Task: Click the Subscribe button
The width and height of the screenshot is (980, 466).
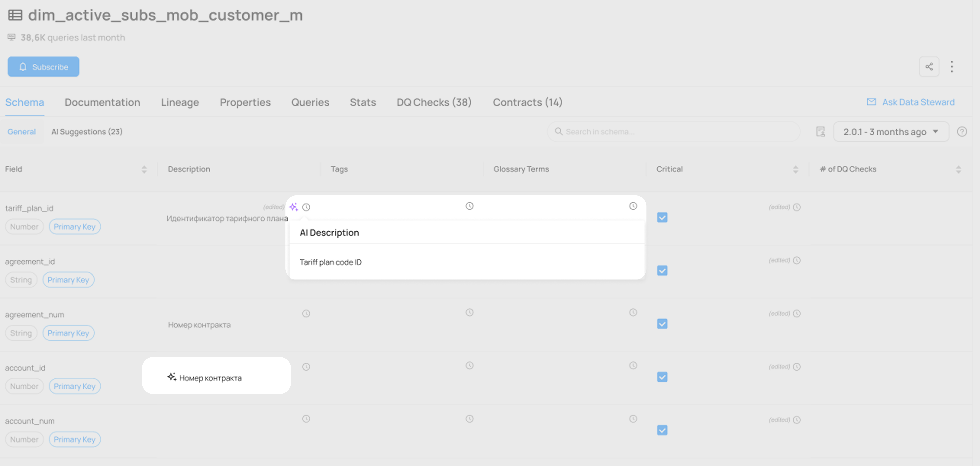Action: (x=43, y=67)
